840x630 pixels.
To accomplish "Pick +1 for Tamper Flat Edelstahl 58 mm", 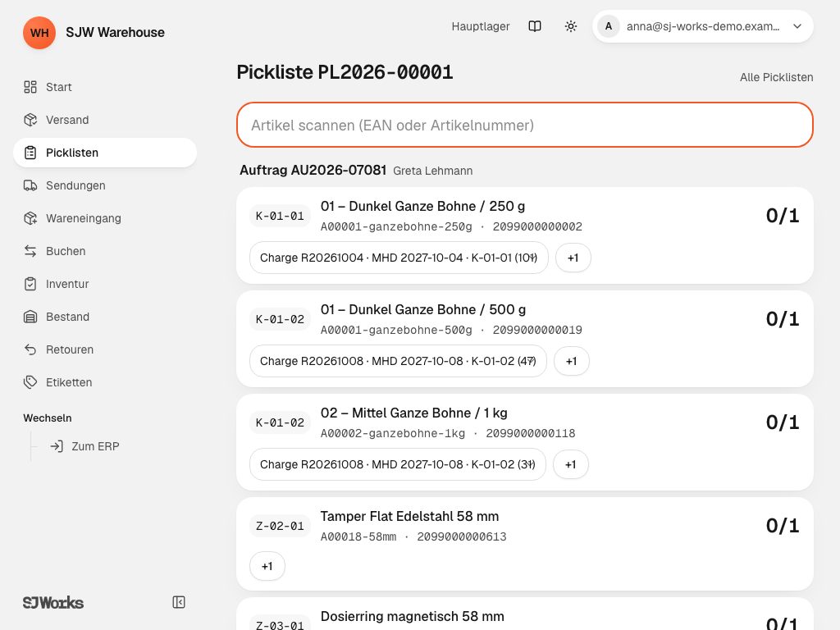I will [267, 566].
